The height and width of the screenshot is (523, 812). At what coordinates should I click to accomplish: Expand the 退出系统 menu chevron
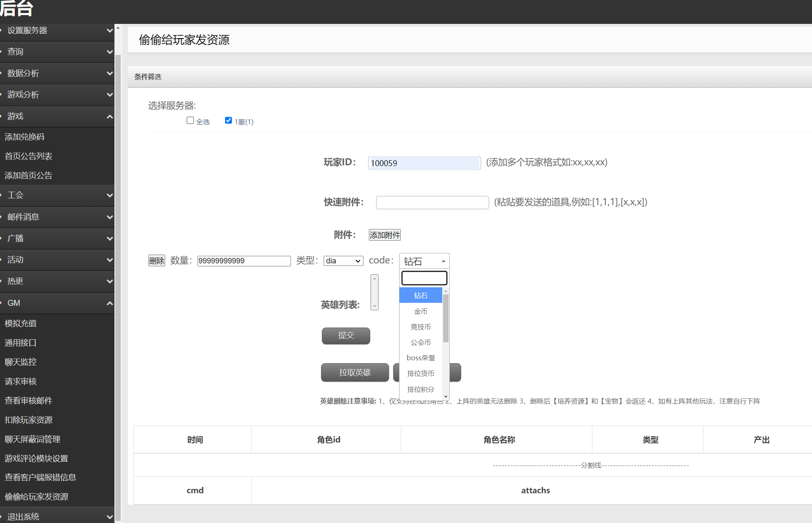point(109,517)
